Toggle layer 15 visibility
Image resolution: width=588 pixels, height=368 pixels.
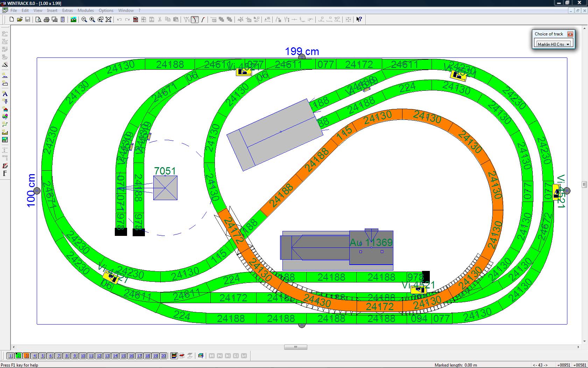point(123,356)
